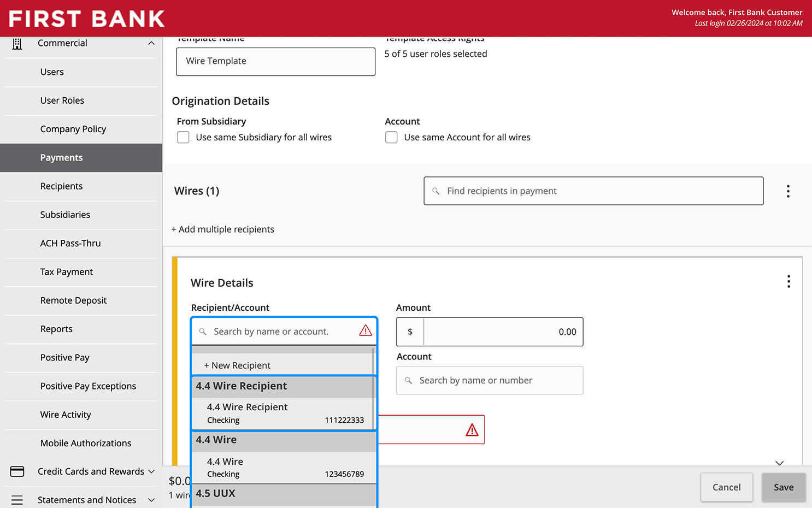Click the Account search by name field

coord(490,381)
